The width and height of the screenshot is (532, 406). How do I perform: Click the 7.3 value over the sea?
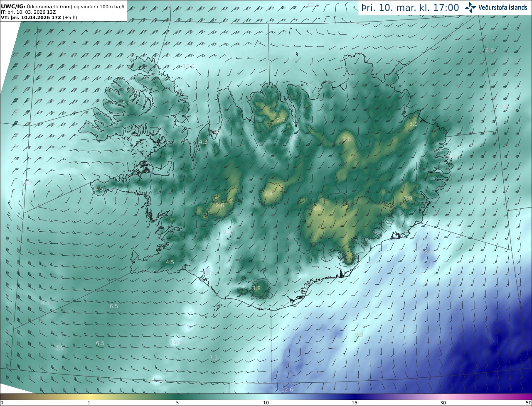coord(214,358)
